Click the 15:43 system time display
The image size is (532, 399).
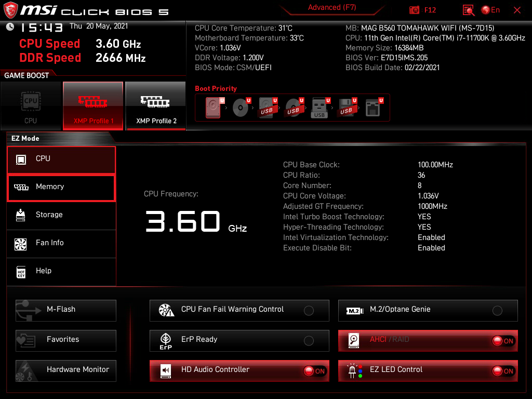[x=42, y=27]
